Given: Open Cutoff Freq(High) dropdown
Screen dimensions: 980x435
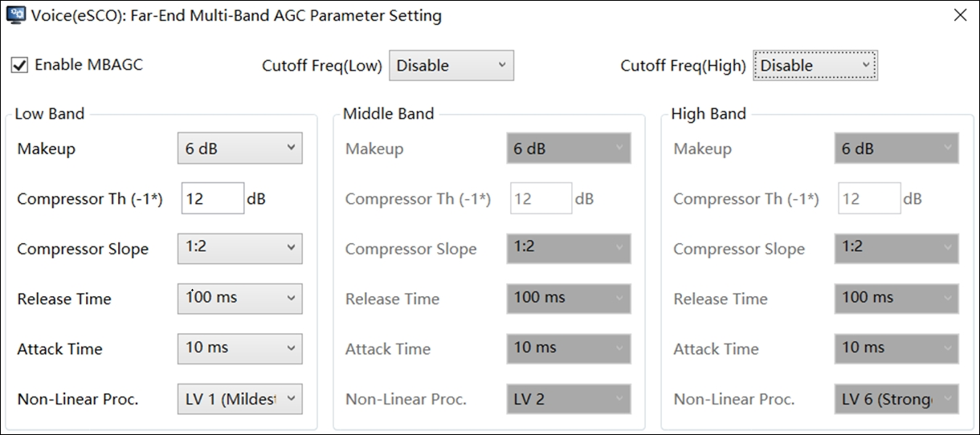Looking at the screenshot, I should (815, 66).
